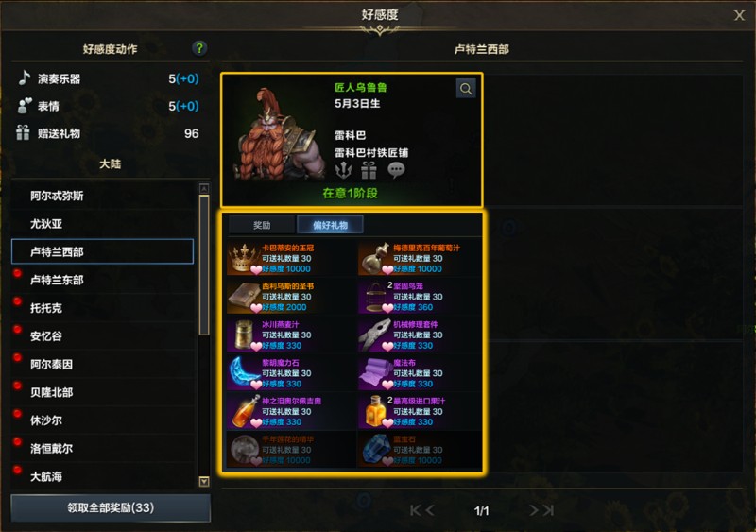Jump to last page arrow
This screenshot has width=756, height=532.
click(549, 510)
